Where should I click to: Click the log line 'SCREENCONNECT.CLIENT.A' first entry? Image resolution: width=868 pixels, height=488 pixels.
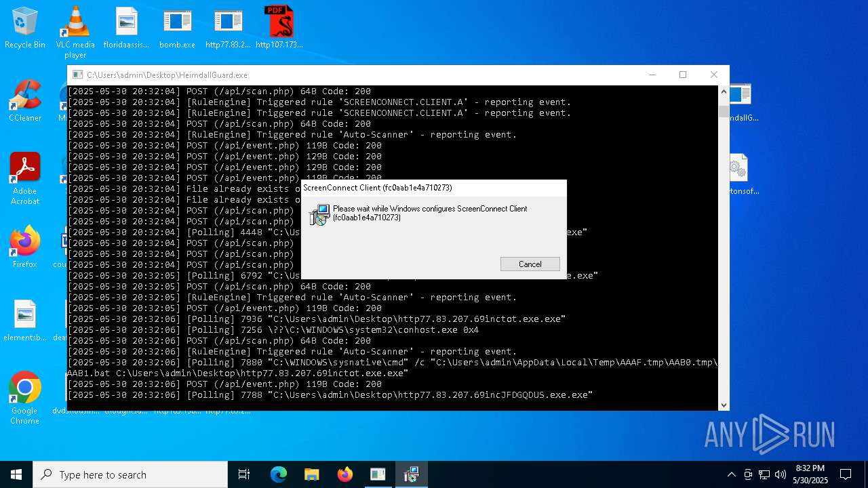pyautogui.click(x=319, y=102)
